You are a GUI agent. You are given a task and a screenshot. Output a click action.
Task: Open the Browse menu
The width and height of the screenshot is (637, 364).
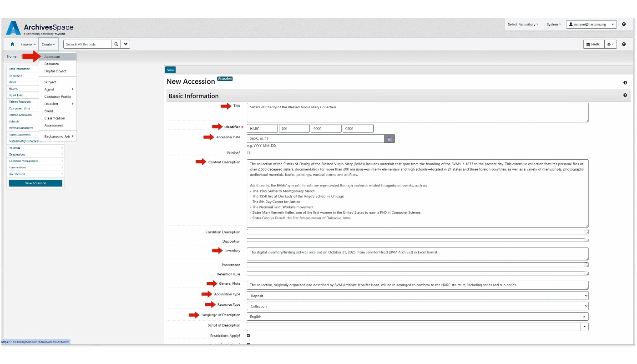point(26,44)
